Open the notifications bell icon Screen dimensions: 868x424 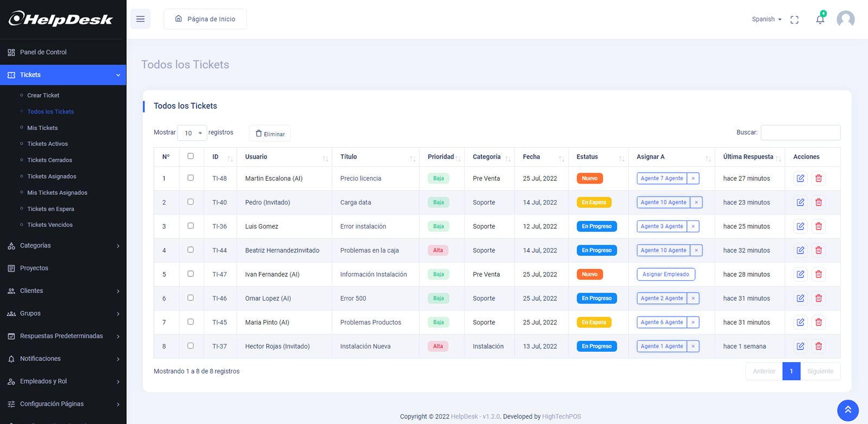click(x=820, y=20)
